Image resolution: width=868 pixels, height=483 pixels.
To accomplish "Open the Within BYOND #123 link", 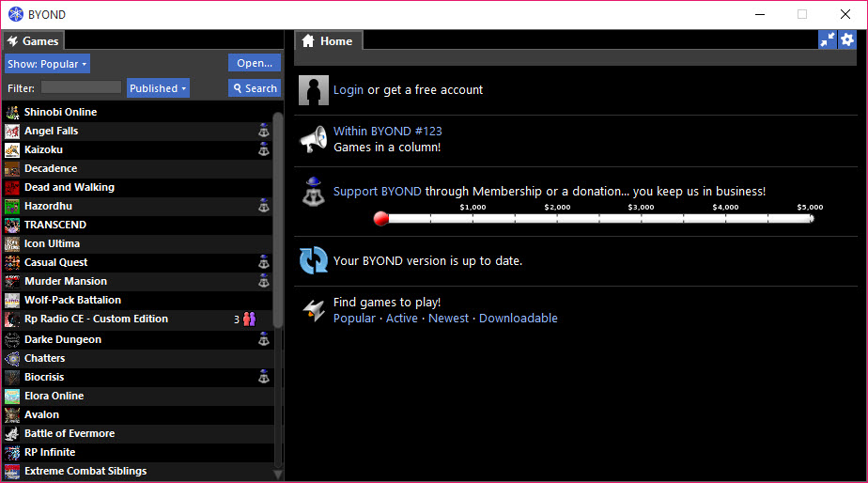I will click(387, 132).
